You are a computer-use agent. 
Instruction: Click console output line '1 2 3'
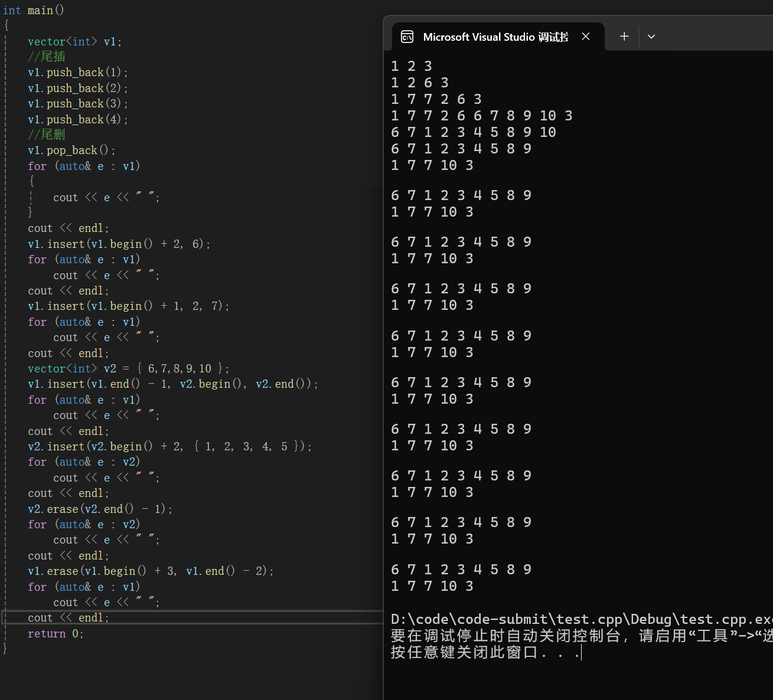(x=411, y=66)
